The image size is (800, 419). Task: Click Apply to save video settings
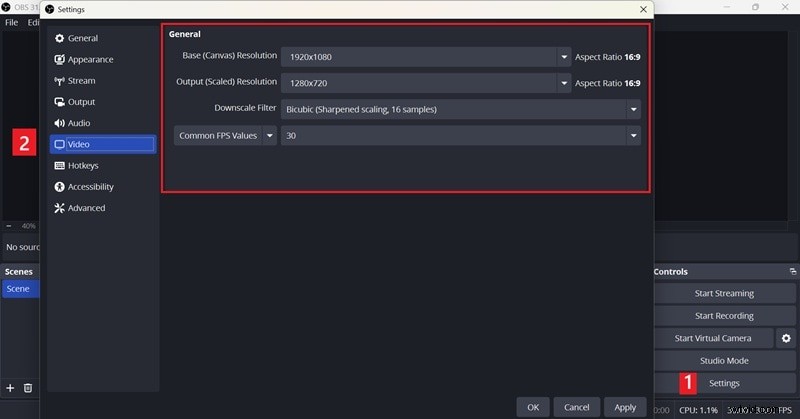625,407
